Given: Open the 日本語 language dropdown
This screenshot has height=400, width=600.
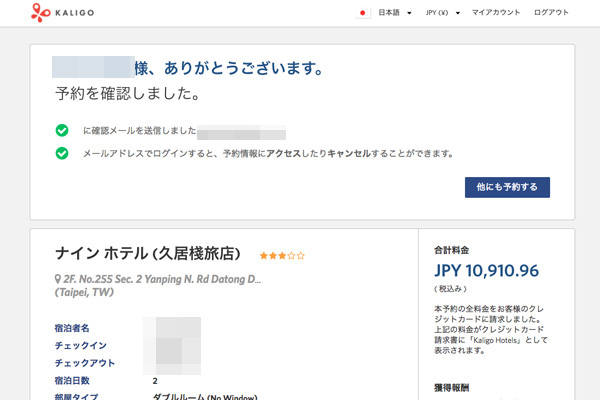Looking at the screenshot, I should (395, 13).
